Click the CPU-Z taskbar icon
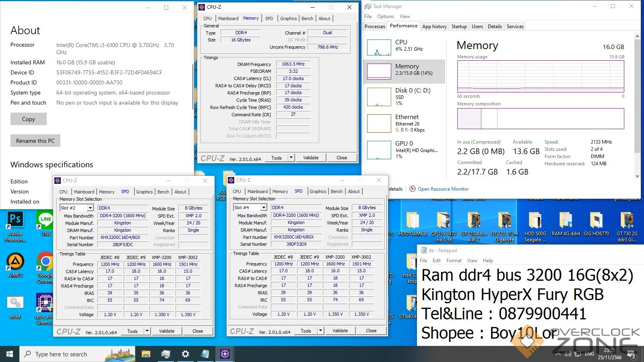The height and width of the screenshot is (362, 644). coord(225,354)
